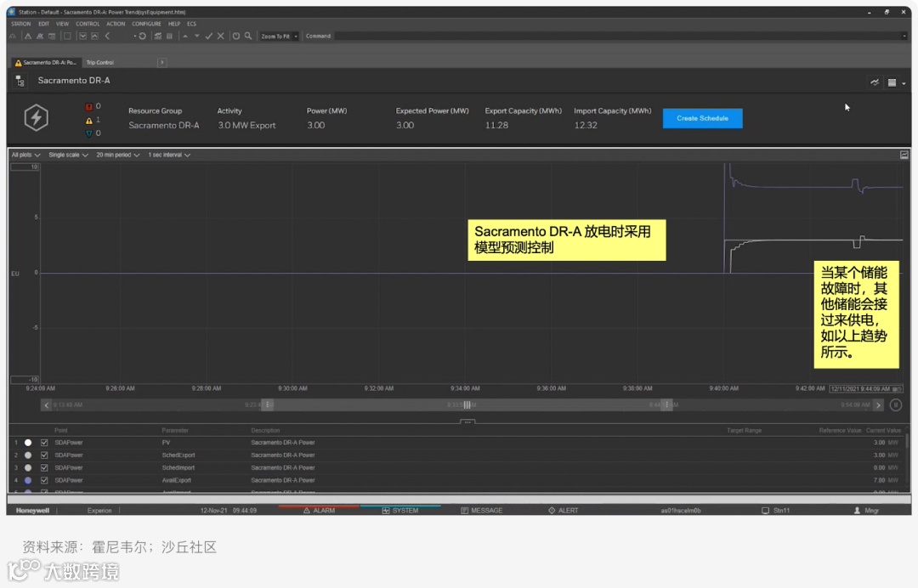
Task: Click the magnifier search toolbar icon
Action: coord(248,37)
